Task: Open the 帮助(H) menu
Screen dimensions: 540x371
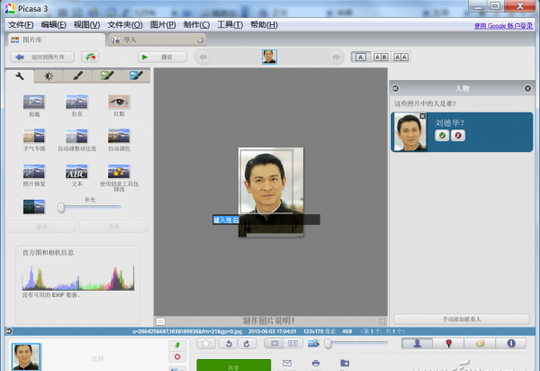Action: coord(264,25)
